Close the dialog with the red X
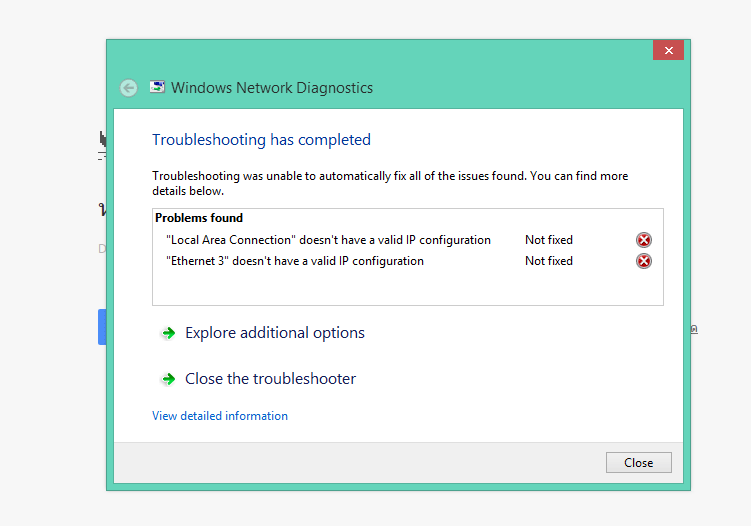This screenshot has width=751, height=526. [668, 50]
